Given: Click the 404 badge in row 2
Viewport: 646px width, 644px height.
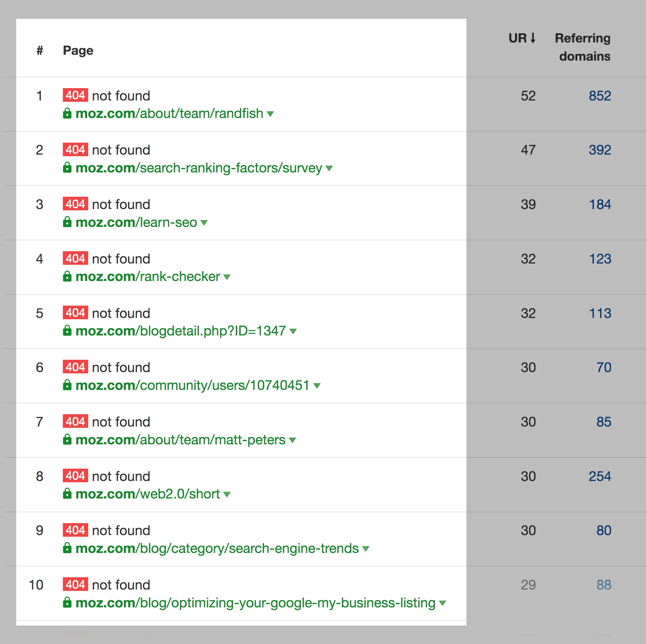Looking at the screenshot, I should (76, 149).
